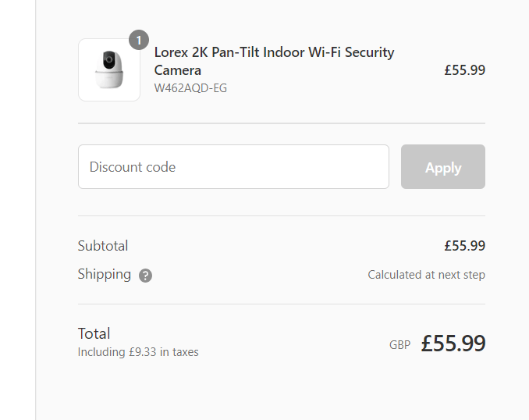Click the divider line below the product item
The width and height of the screenshot is (529, 420).
[281, 123]
